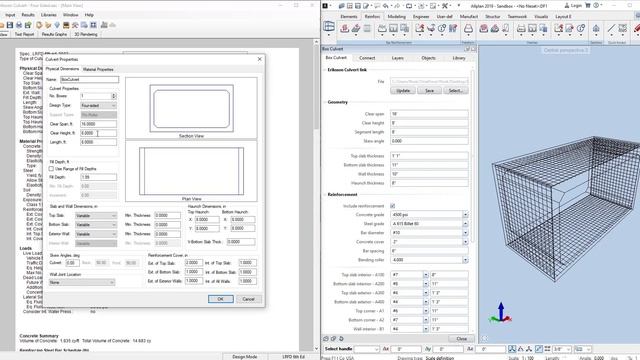
Task: Switch to Layers palette tab
Action: 398,58
